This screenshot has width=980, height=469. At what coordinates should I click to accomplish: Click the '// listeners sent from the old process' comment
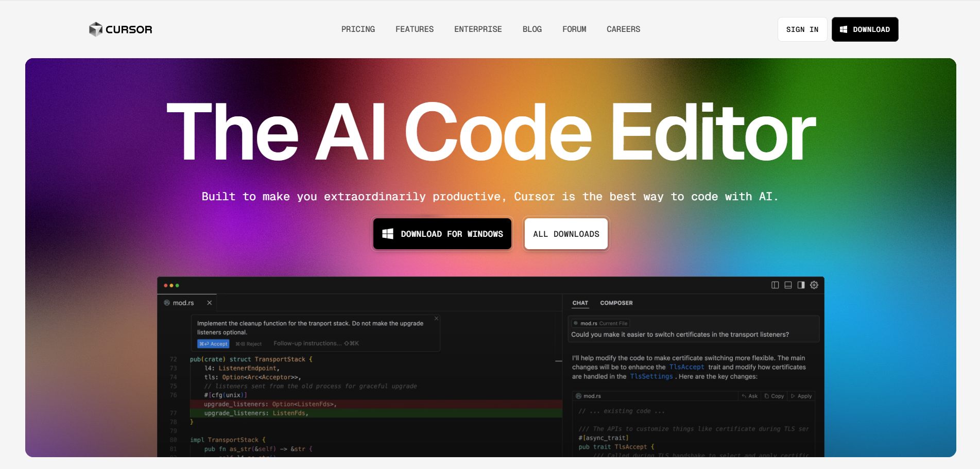click(311, 386)
